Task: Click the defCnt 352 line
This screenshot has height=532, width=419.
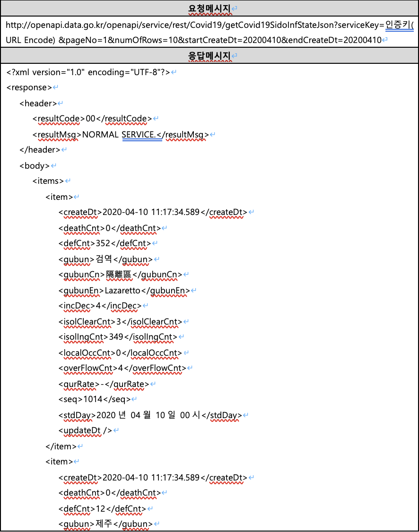Action: [x=105, y=243]
